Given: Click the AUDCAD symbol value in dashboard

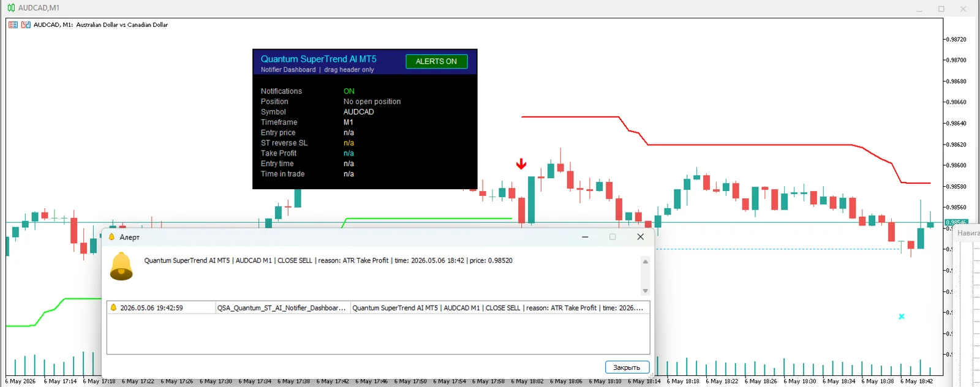Looking at the screenshot, I should [x=358, y=112].
